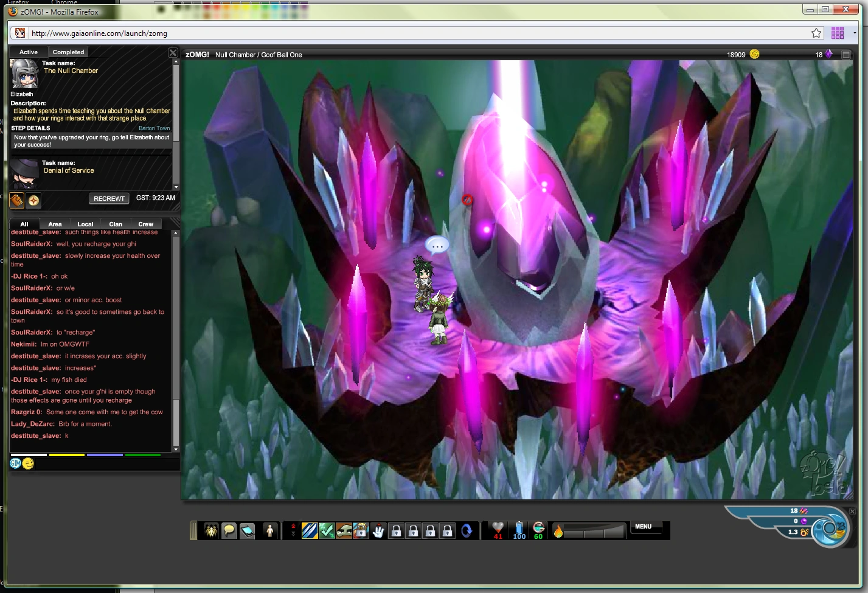The height and width of the screenshot is (593, 868).
Task: Click the speech bubble chat icon
Action: pyautogui.click(x=229, y=531)
